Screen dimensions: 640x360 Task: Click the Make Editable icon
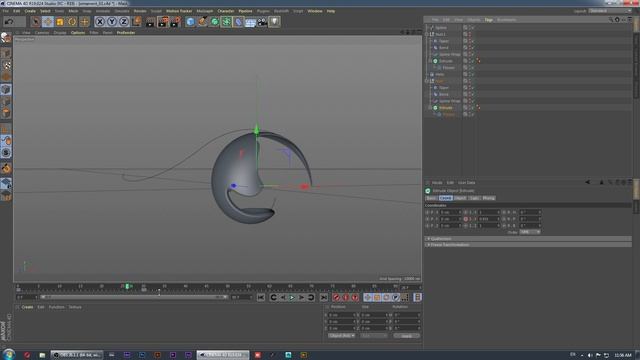[x=6, y=38]
